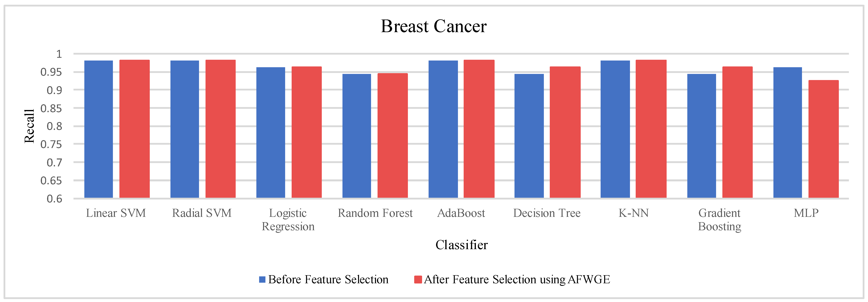This screenshot has height=302, width=868.
Task: Click the "After Feature Selection using AFWGE" legend text
Action: (x=517, y=279)
